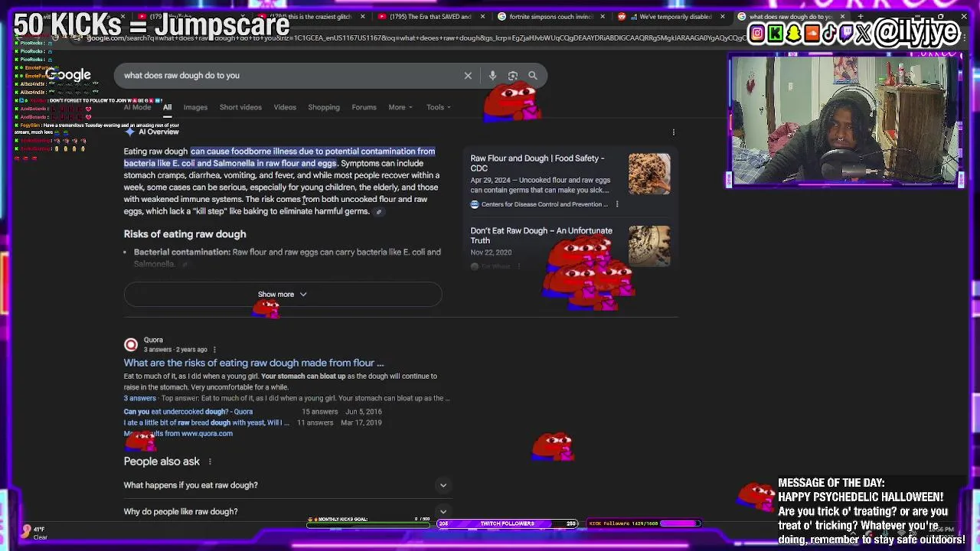This screenshot has width=980, height=551.
Task: Switch to 'fortnite simpsons couch' browser tab
Action: 551,16
